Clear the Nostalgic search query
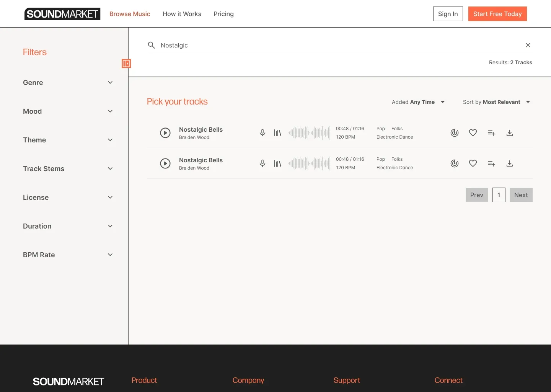The width and height of the screenshot is (551, 392). (528, 45)
